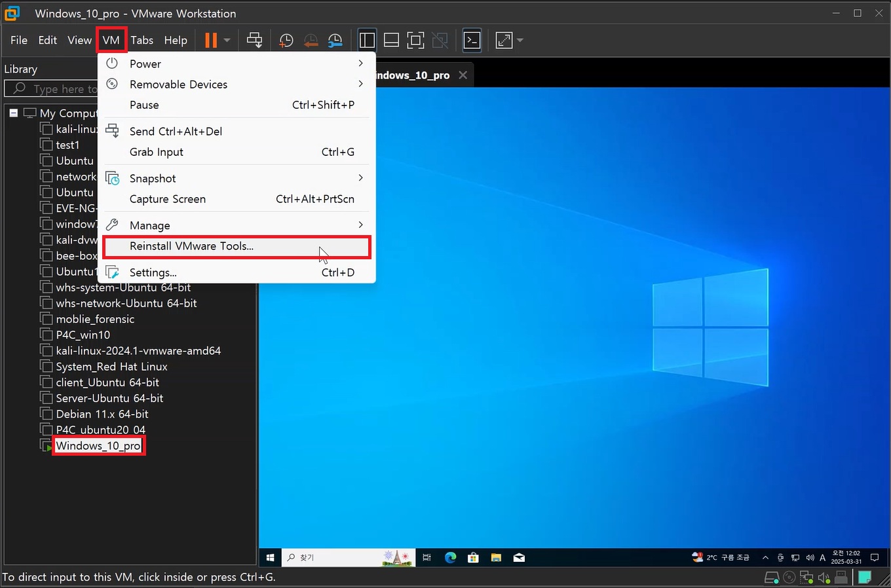Viewport: 891px width, 588px height.
Task: Open the Help menu
Action: click(176, 40)
